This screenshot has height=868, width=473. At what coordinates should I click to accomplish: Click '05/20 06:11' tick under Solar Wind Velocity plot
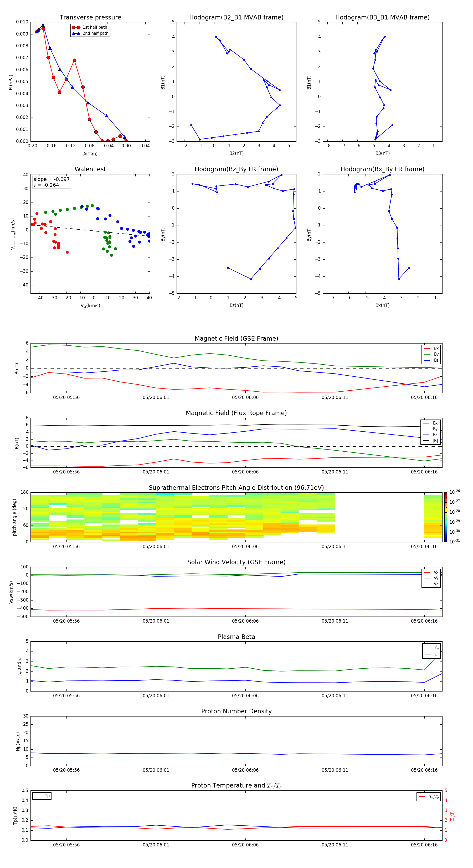pyautogui.click(x=335, y=621)
